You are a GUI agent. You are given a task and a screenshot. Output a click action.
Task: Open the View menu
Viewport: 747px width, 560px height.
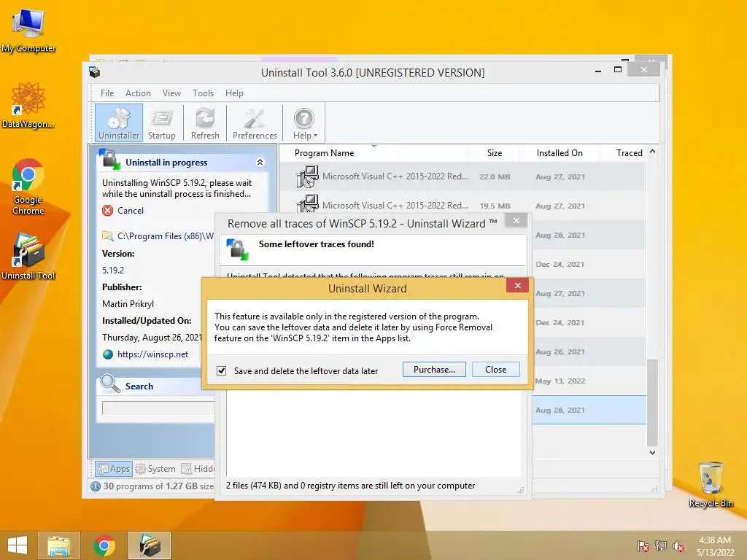pos(171,93)
